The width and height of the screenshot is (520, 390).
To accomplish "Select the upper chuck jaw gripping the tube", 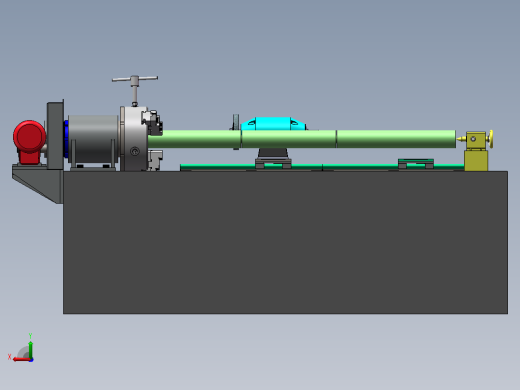I will tap(153, 122).
